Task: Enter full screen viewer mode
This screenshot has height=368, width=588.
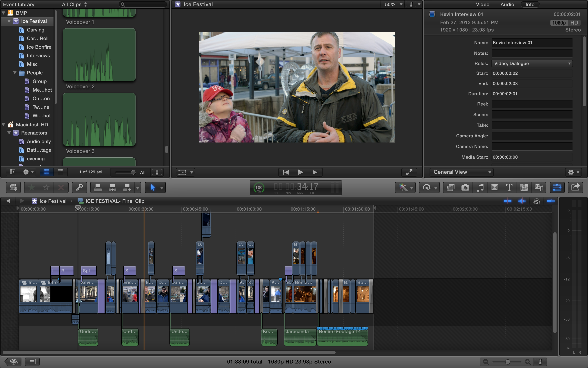Action: tap(409, 172)
